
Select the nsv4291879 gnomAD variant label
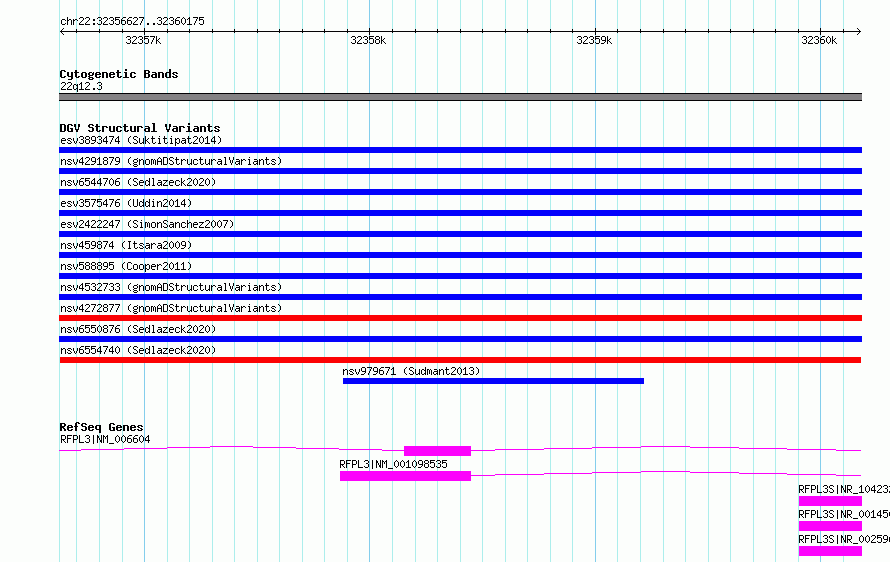coord(171,161)
